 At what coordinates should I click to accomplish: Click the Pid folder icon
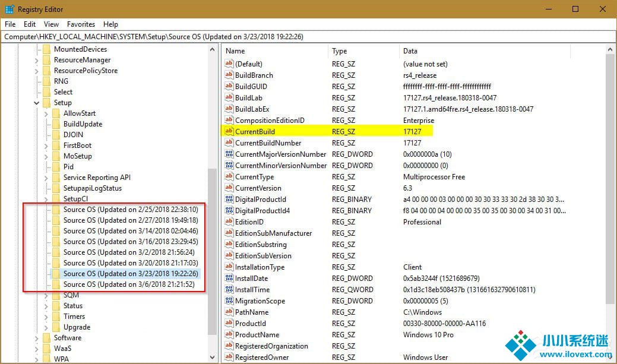[56, 166]
